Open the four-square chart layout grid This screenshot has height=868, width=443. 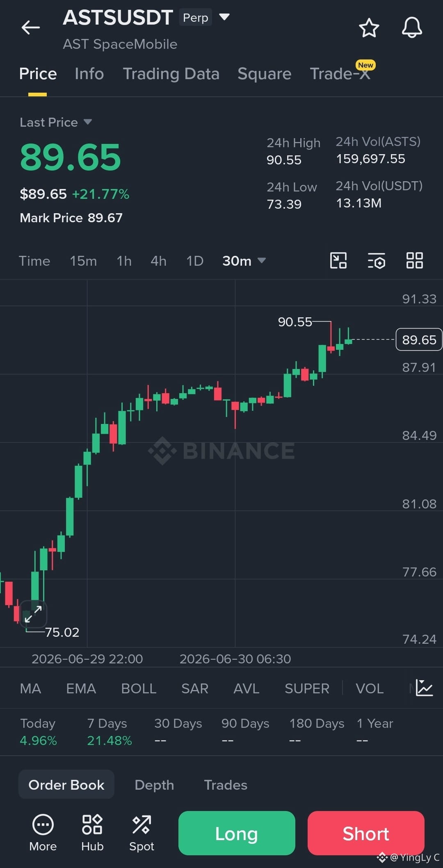[414, 260]
